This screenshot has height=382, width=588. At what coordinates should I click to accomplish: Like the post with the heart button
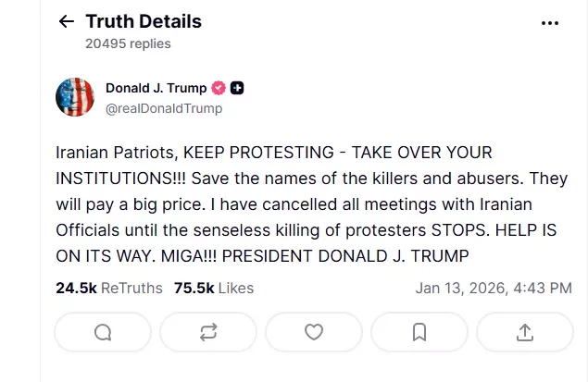(x=314, y=331)
